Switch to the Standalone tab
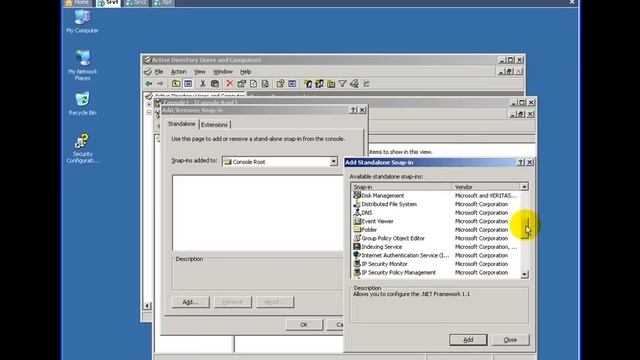Viewport: 640px width, 360px height. click(x=182, y=124)
